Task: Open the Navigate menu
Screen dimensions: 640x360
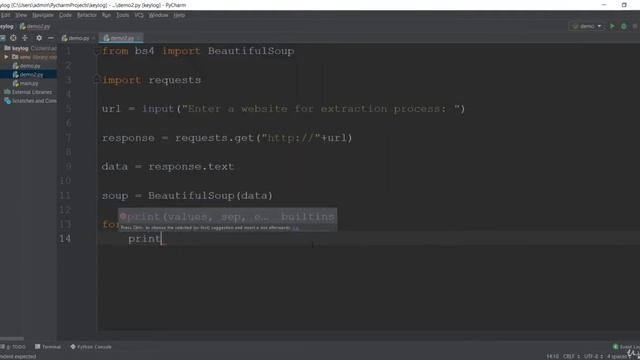Action: coord(43,15)
